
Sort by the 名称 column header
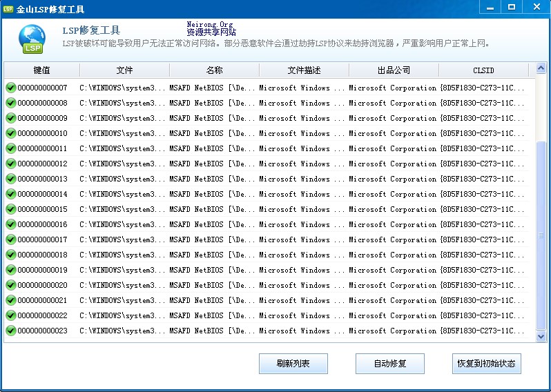coord(214,70)
